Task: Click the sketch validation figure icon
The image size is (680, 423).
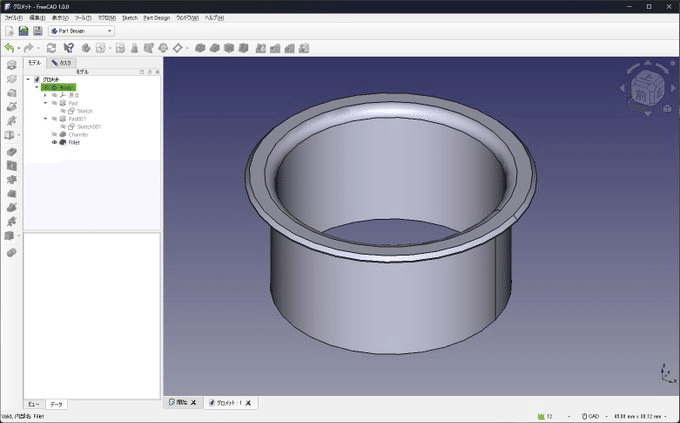Action: click(x=134, y=48)
